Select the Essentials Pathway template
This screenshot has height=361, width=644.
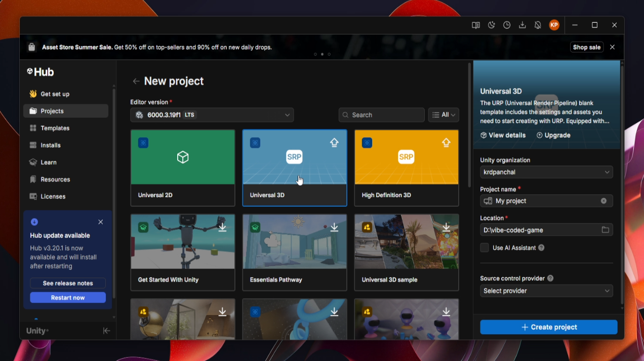(295, 252)
